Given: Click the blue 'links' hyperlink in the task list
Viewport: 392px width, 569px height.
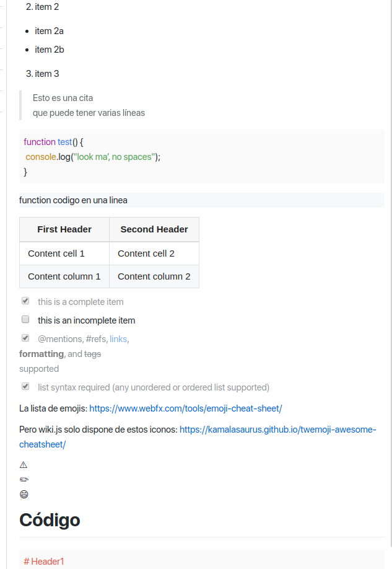Looking at the screenshot, I should (118, 339).
